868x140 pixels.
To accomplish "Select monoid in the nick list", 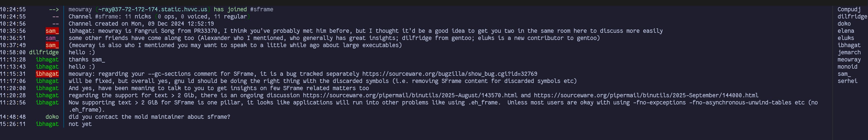I will [847, 67].
